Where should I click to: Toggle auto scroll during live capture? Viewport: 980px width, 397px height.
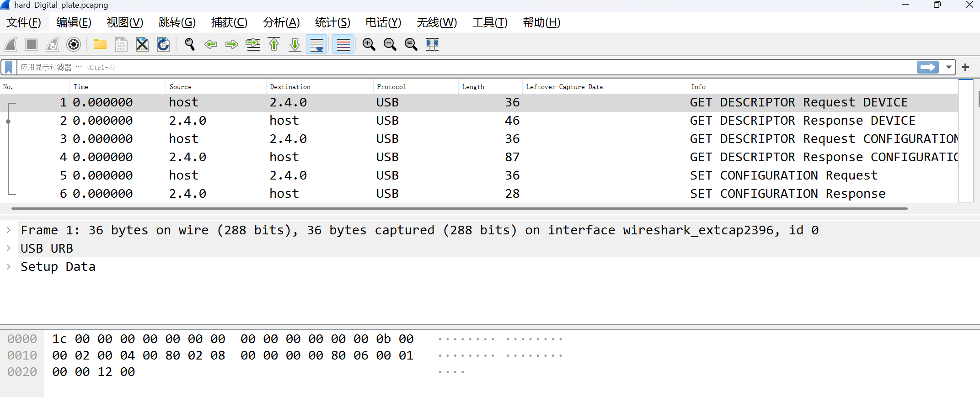(x=316, y=44)
